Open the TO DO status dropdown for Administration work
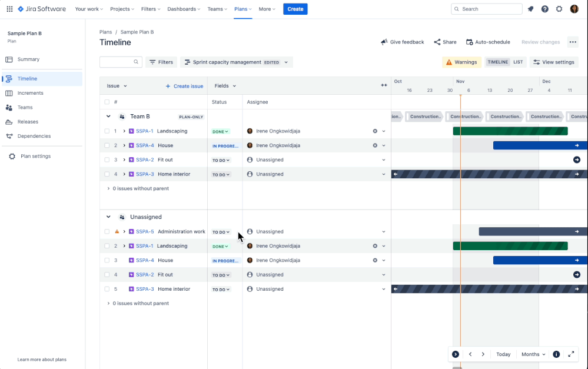Screen dimensions: 588x369 tap(221, 232)
